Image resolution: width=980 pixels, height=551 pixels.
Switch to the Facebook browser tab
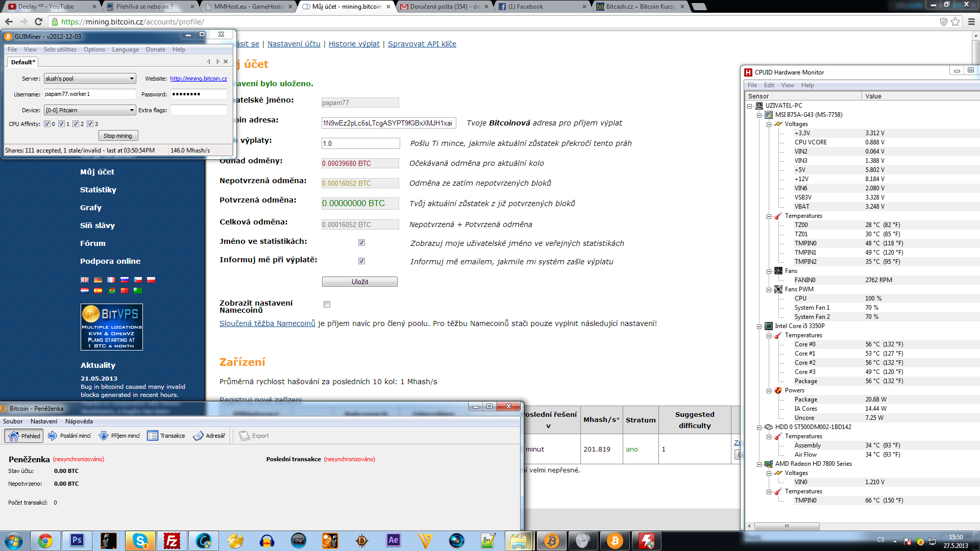(542, 7)
